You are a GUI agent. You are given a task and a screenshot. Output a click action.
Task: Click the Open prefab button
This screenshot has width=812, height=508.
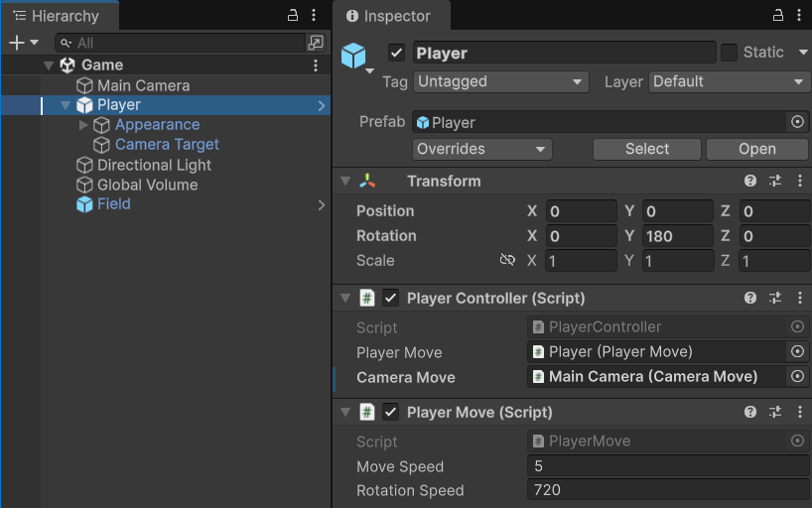tap(756, 149)
